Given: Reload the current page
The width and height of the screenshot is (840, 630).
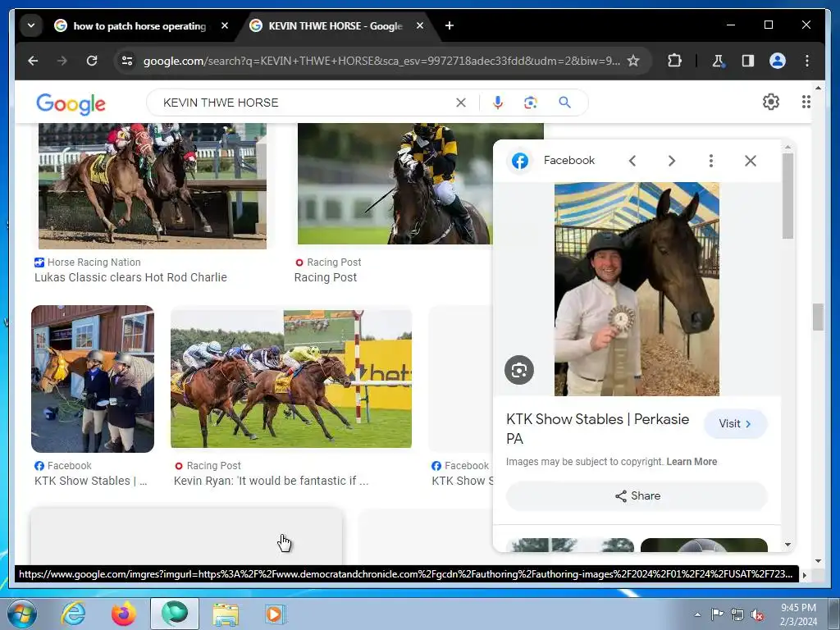Looking at the screenshot, I should 92,61.
